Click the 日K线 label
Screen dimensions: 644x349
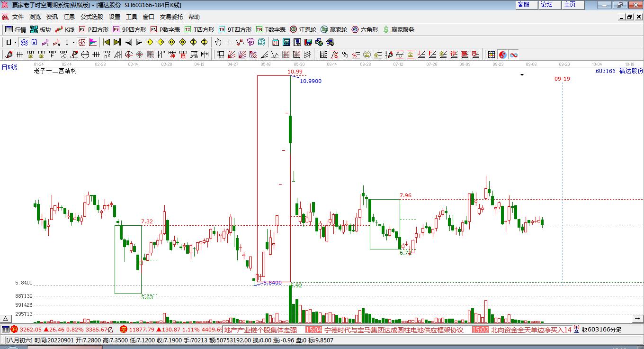coord(9,67)
